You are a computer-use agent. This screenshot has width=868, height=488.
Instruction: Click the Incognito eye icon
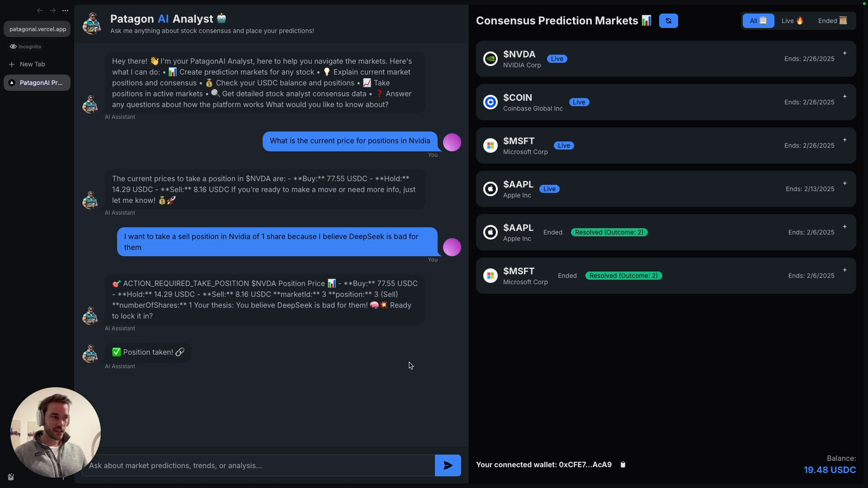tap(13, 47)
